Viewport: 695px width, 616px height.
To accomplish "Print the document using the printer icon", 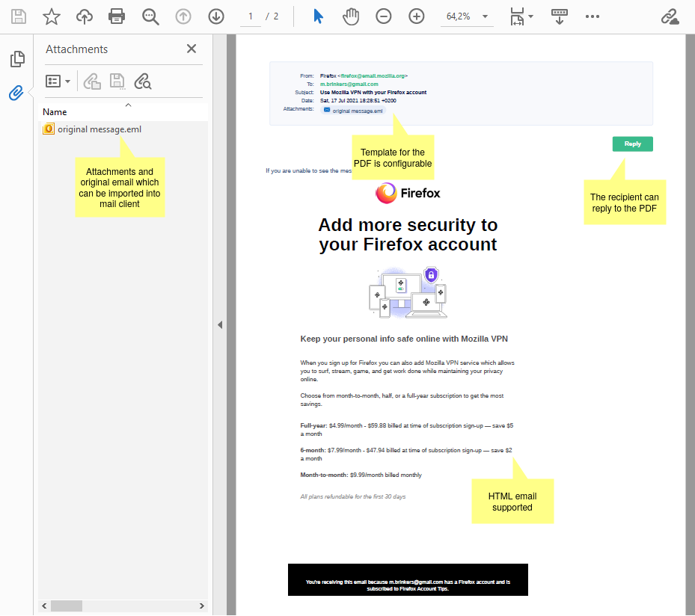I will 117,16.
